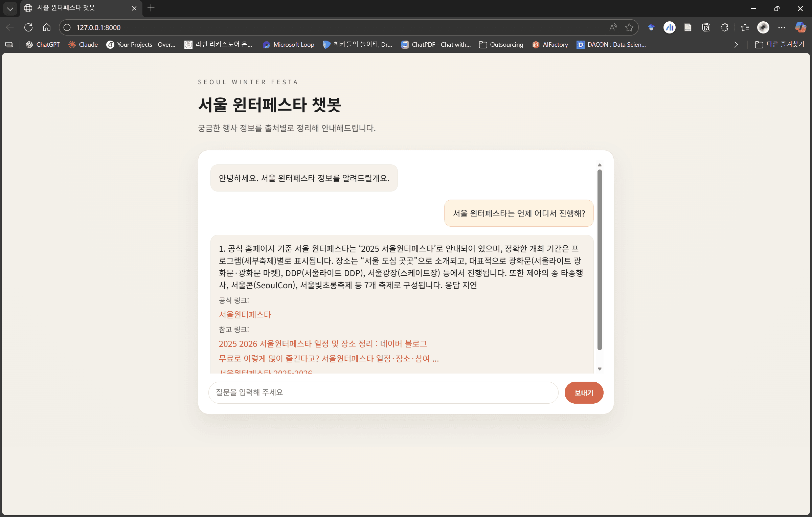Click the read aloud icon in address bar
812x517 pixels.
(613, 27)
